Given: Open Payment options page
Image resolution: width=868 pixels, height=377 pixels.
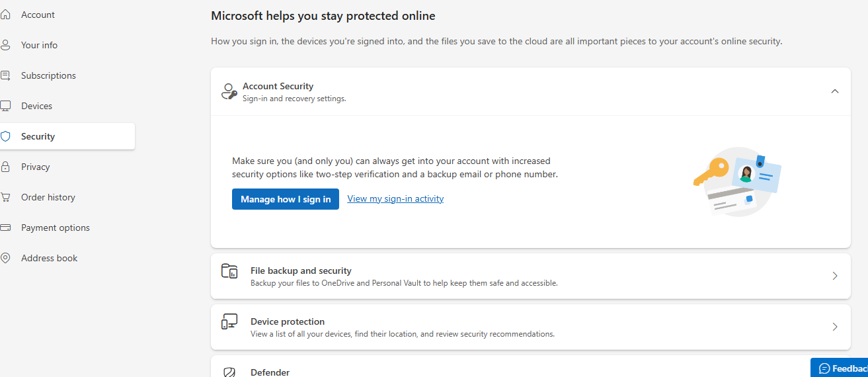Looking at the screenshot, I should pos(55,228).
